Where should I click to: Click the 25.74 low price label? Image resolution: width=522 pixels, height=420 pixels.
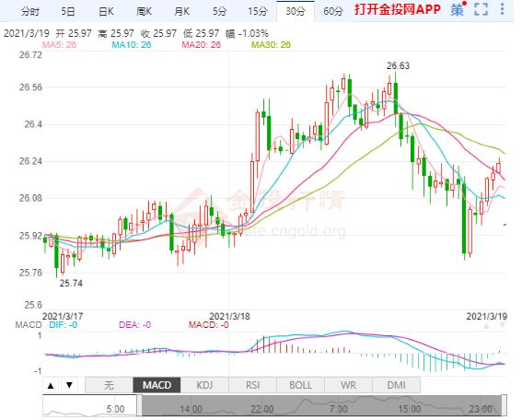tap(71, 284)
